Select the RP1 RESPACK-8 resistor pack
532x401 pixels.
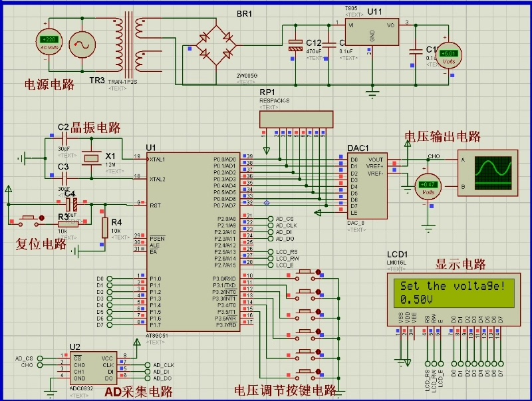point(296,120)
